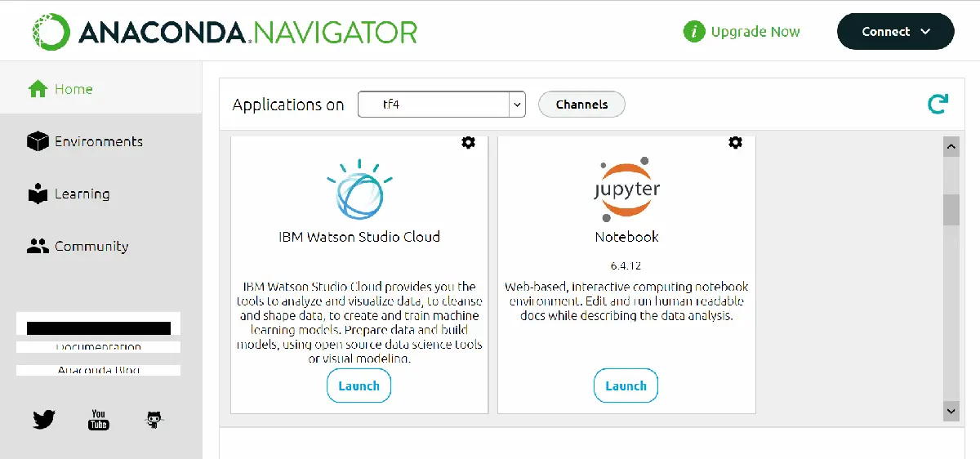This screenshot has height=459, width=980.
Task: Click the Jupyter Notebook logo
Action: pos(626,190)
